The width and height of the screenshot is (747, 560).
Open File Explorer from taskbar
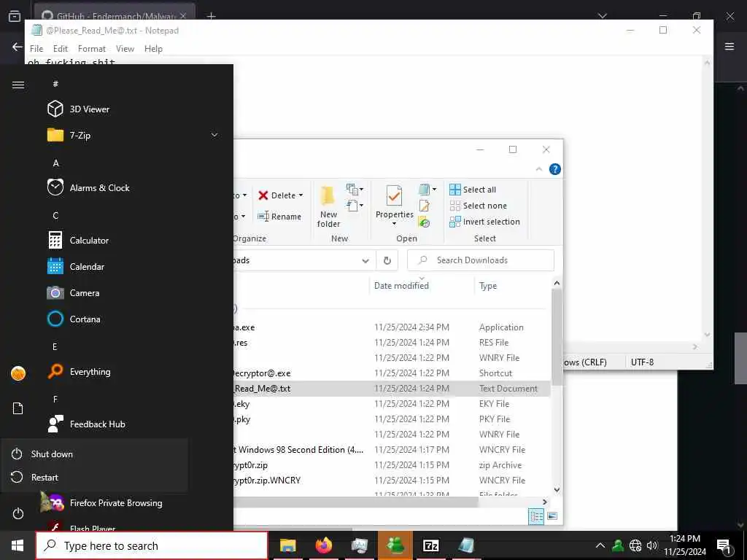tap(287, 545)
